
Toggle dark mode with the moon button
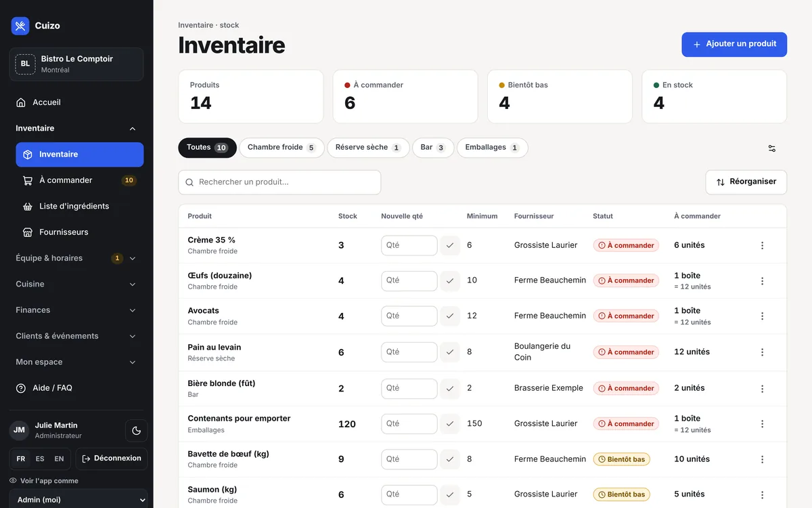click(136, 431)
